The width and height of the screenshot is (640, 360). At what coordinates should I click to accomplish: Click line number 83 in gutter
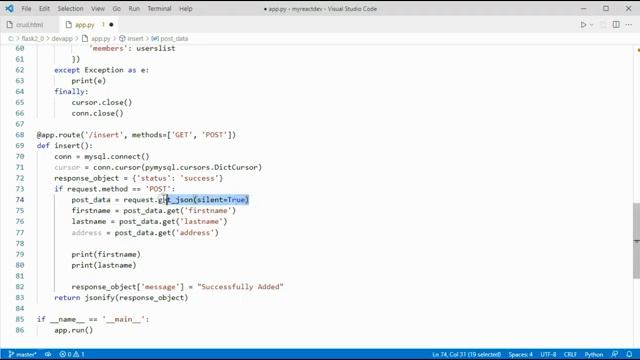point(20,298)
